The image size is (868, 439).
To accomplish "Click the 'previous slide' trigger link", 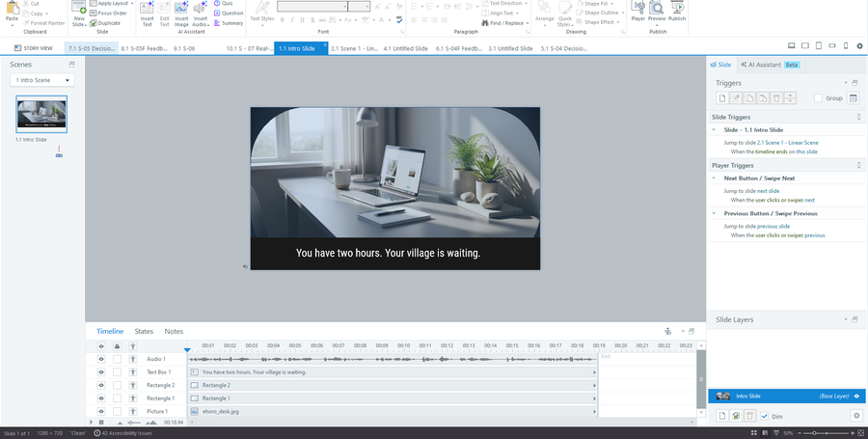I will point(773,226).
